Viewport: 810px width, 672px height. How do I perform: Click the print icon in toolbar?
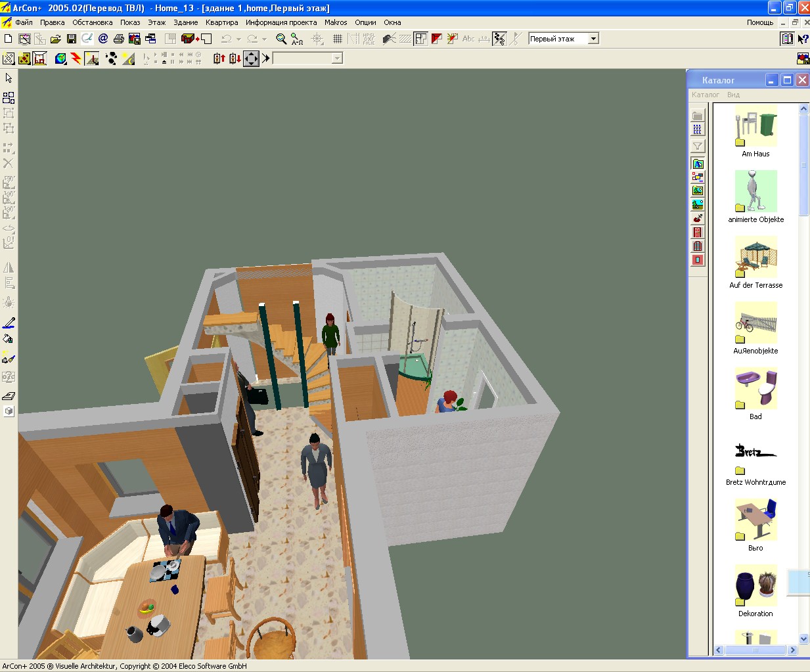click(119, 39)
